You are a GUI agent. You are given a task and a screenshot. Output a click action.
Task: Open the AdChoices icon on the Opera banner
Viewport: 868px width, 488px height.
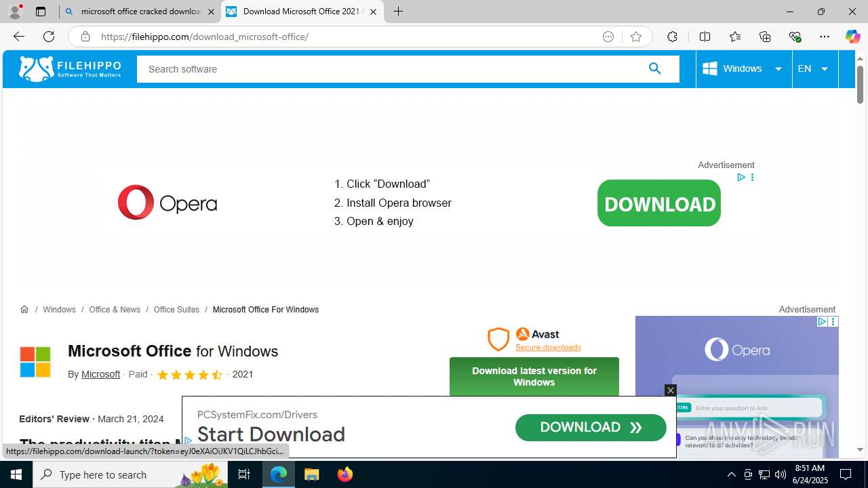point(741,177)
